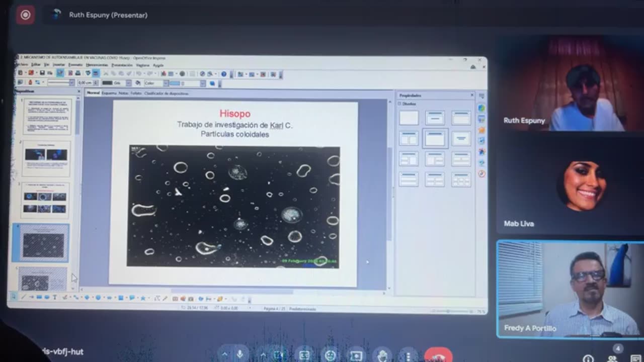Click the Shadow toggle icon in line toolbar
The width and height of the screenshot is (644, 362).
[x=212, y=83]
